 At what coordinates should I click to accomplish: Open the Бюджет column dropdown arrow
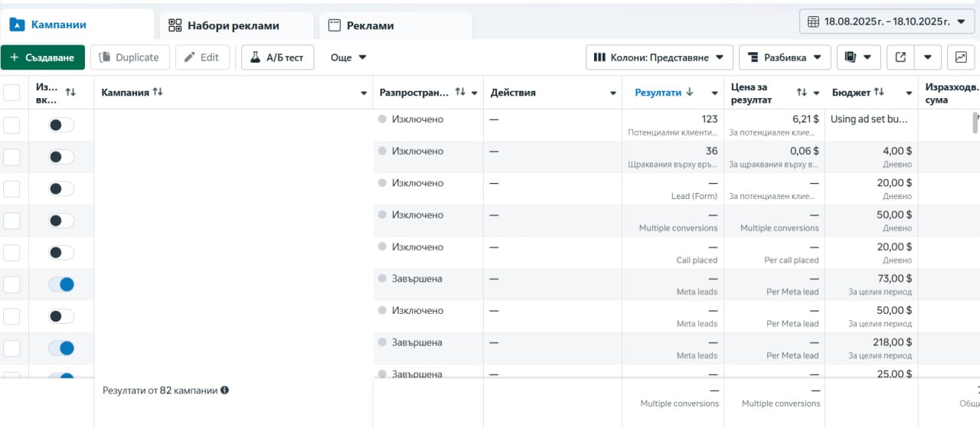coord(909,93)
